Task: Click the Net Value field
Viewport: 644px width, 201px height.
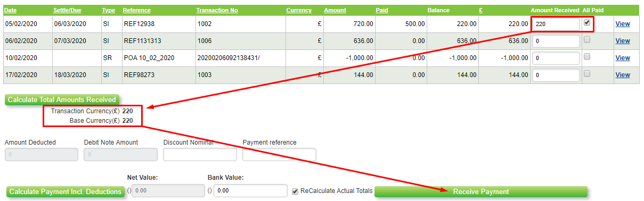Action: point(168,190)
